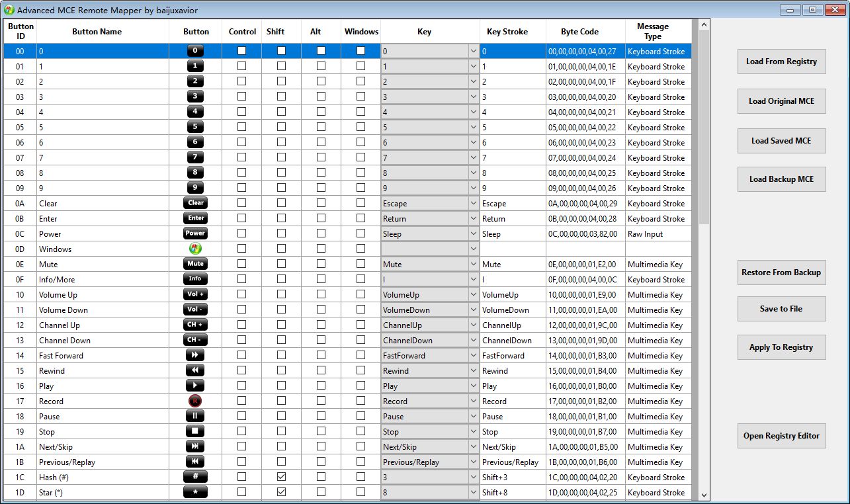Click Save to File button
The width and height of the screenshot is (850, 504).
[782, 309]
